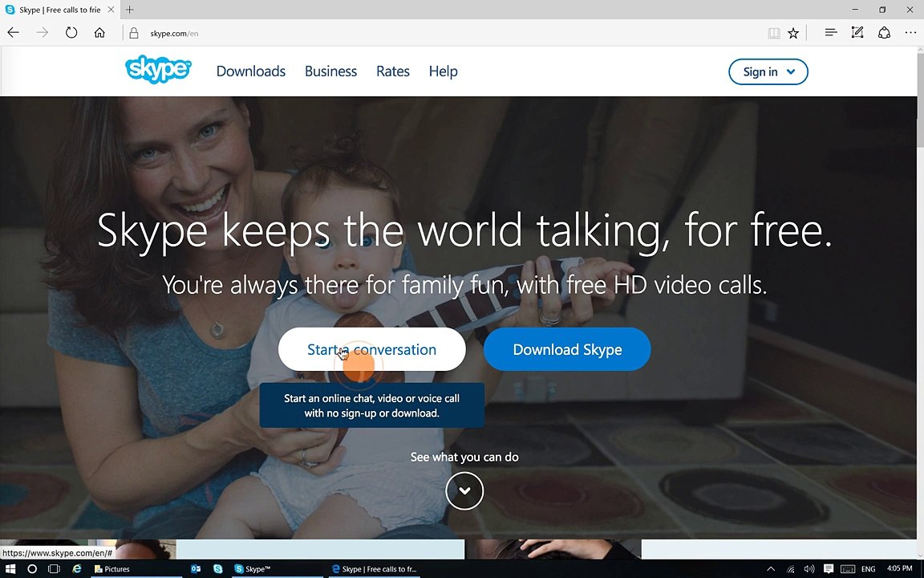Open the touch keyboard tray icon
Viewport: 924px width, 578px height.
point(847,568)
